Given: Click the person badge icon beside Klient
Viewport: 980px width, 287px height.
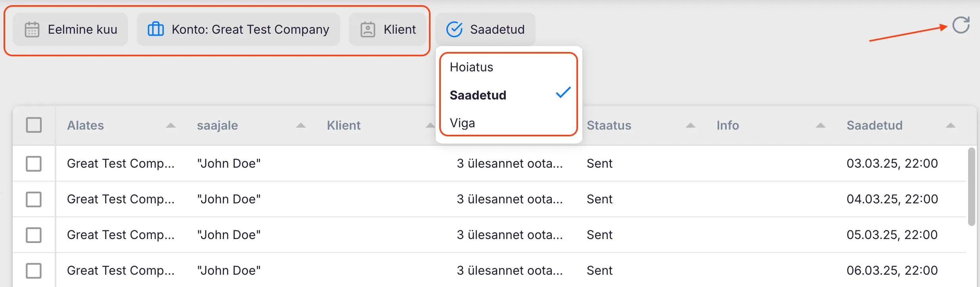Looking at the screenshot, I should [x=367, y=30].
